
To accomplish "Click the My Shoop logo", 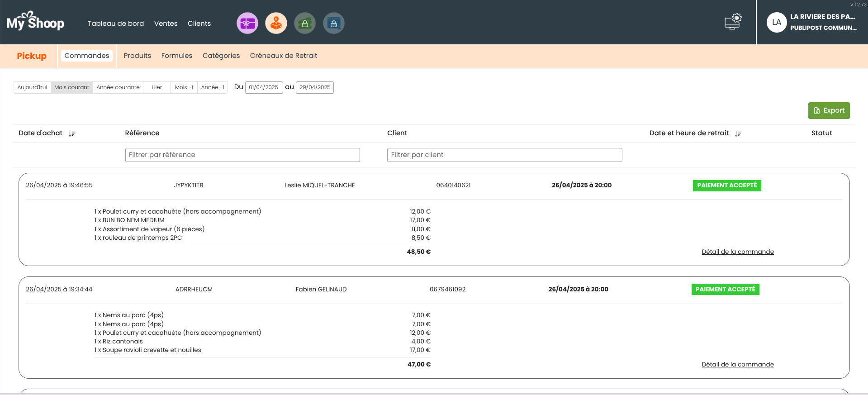I will pos(35,21).
